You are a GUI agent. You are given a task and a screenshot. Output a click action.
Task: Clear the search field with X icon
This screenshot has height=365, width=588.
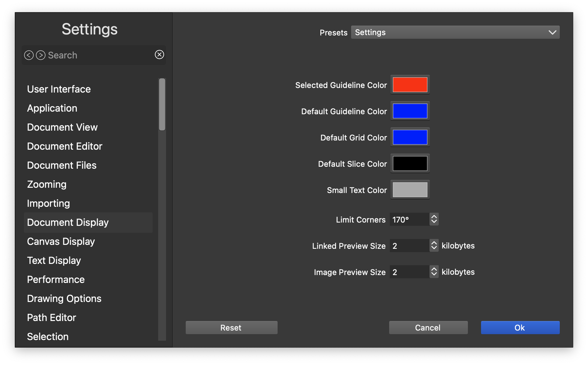coord(159,54)
